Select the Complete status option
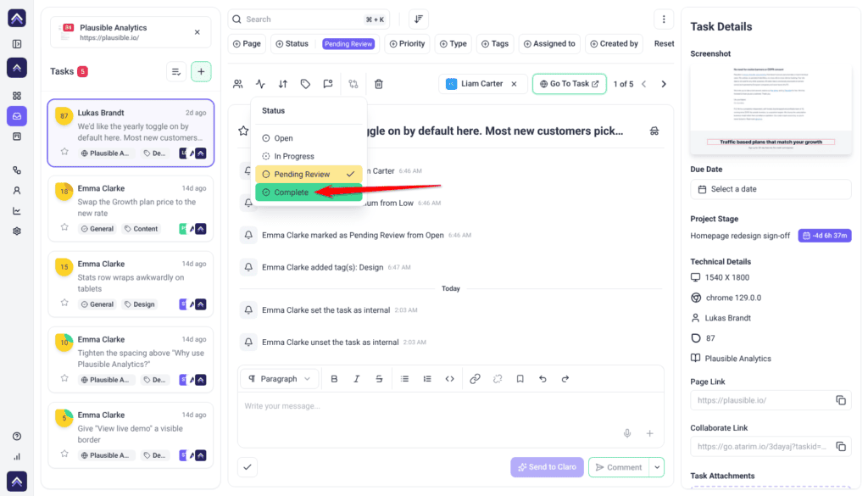Viewport: 868px width, 496px height. click(309, 192)
